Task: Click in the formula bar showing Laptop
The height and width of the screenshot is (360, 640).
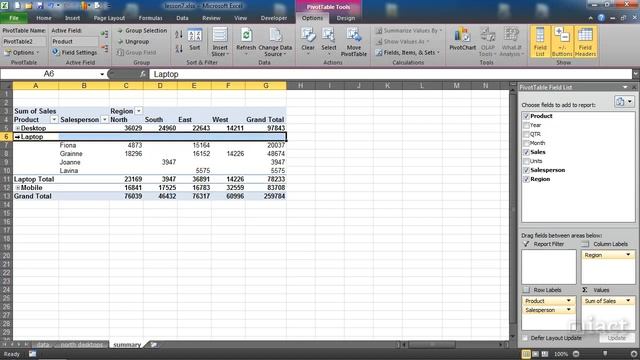Action: (391, 74)
